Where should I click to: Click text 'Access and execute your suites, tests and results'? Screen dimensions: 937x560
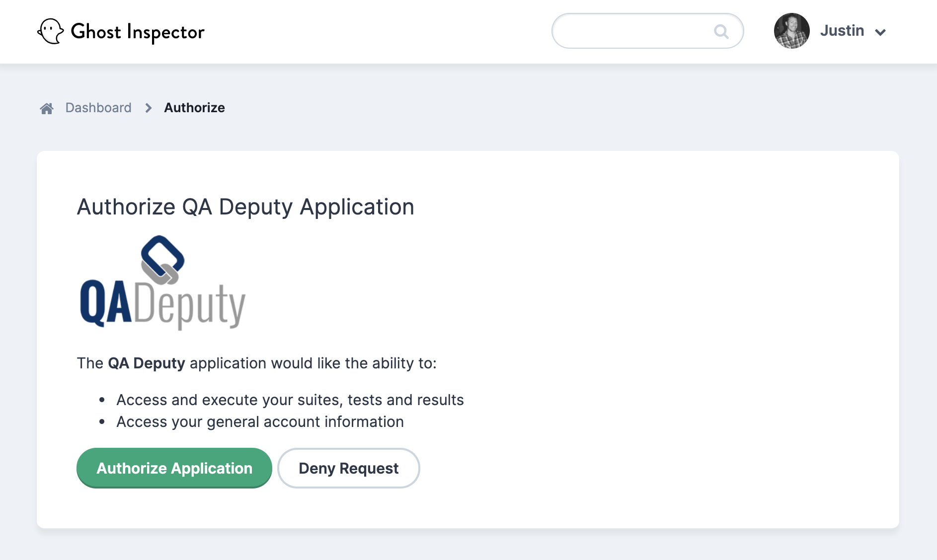(290, 400)
